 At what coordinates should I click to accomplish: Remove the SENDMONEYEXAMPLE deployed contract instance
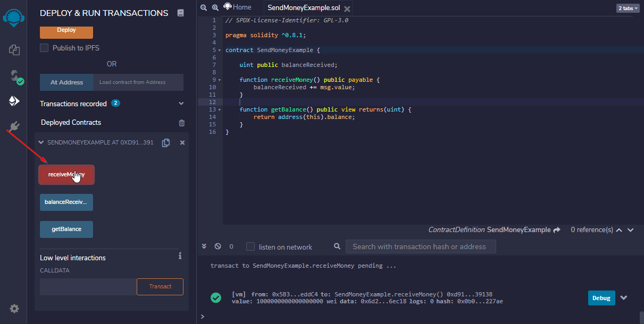tap(182, 142)
